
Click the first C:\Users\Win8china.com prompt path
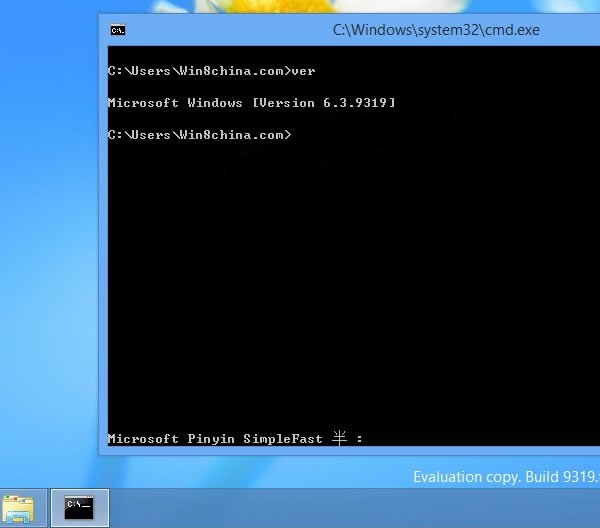(x=198, y=71)
